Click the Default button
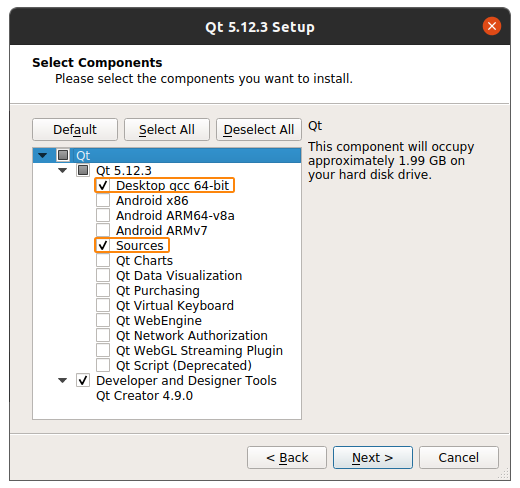 [x=75, y=129]
